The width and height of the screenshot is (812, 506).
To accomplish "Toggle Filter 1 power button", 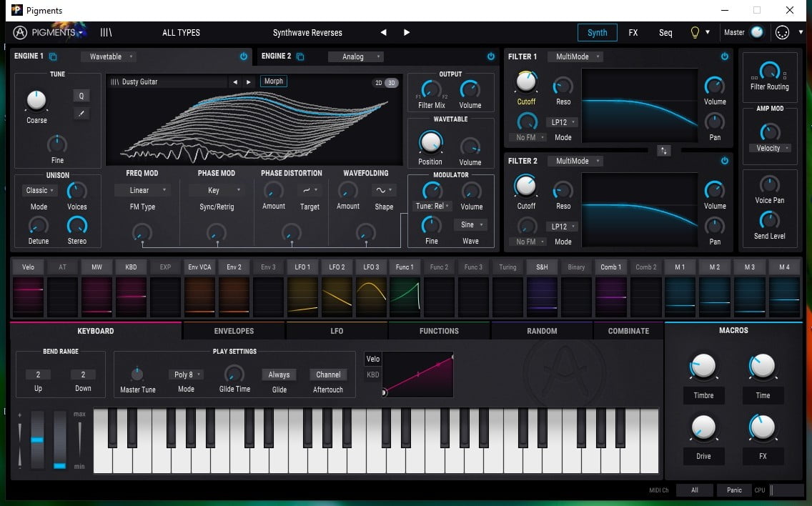I will (725, 56).
